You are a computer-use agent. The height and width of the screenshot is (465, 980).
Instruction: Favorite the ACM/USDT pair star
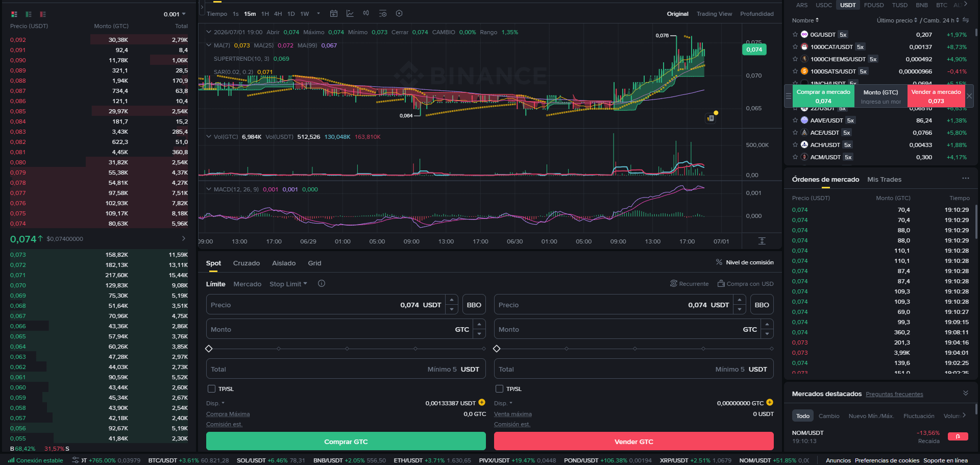795,157
